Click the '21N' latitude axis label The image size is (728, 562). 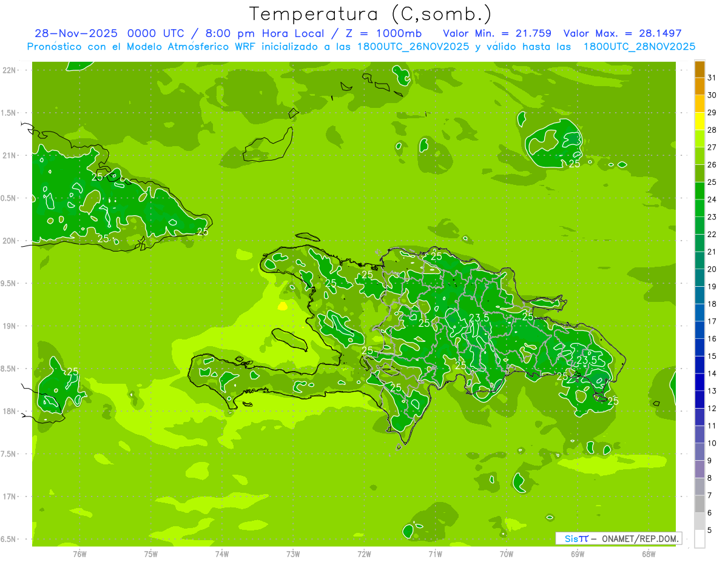(9, 155)
